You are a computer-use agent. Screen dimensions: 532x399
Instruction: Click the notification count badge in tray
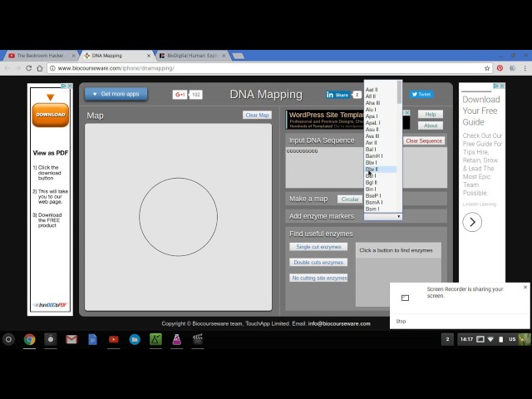[447, 339]
